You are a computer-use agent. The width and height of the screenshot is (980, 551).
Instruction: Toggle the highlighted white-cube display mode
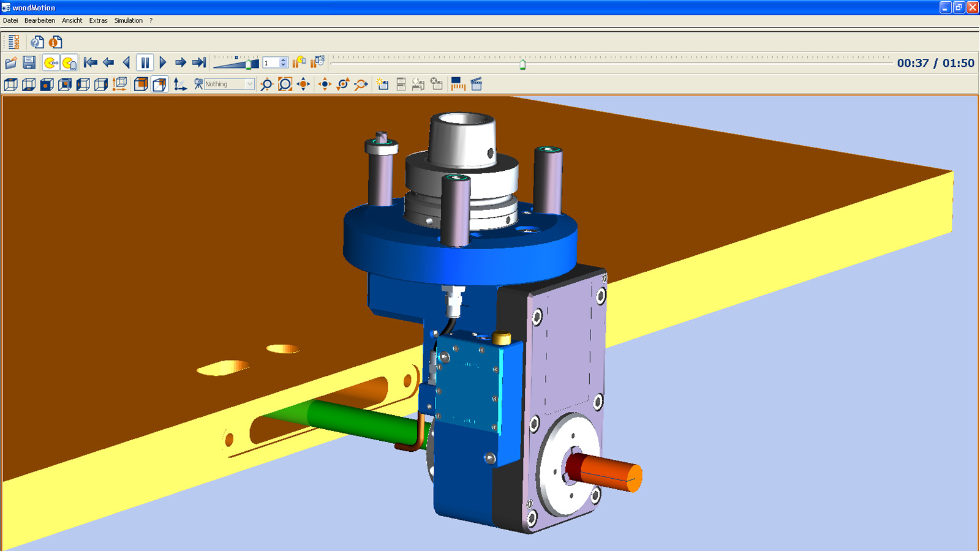click(x=159, y=84)
